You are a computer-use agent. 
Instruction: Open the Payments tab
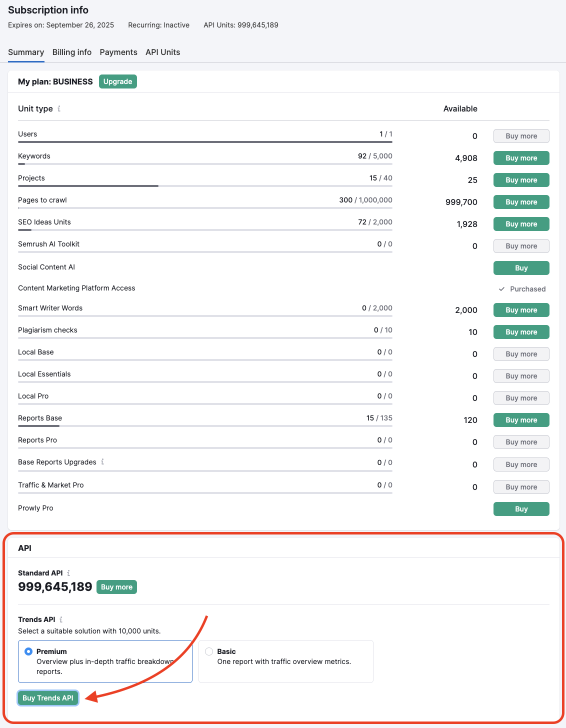[118, 52]
